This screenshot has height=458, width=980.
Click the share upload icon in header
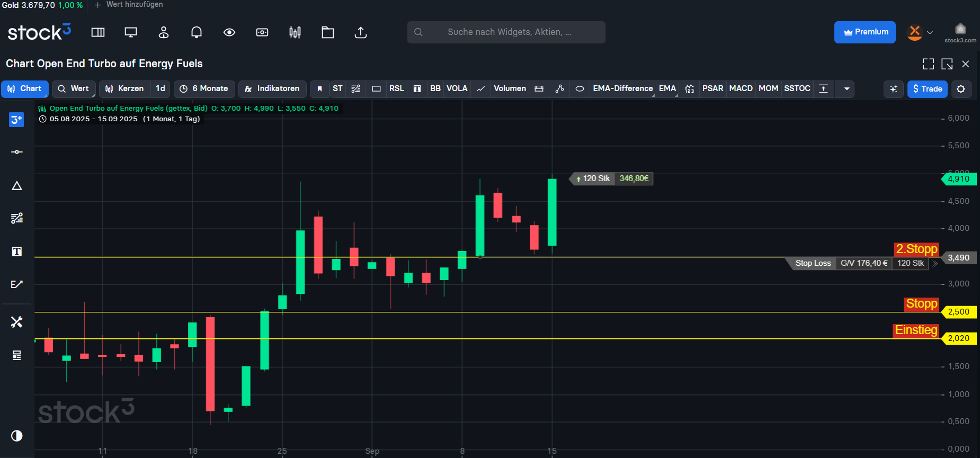coord(360,32)
